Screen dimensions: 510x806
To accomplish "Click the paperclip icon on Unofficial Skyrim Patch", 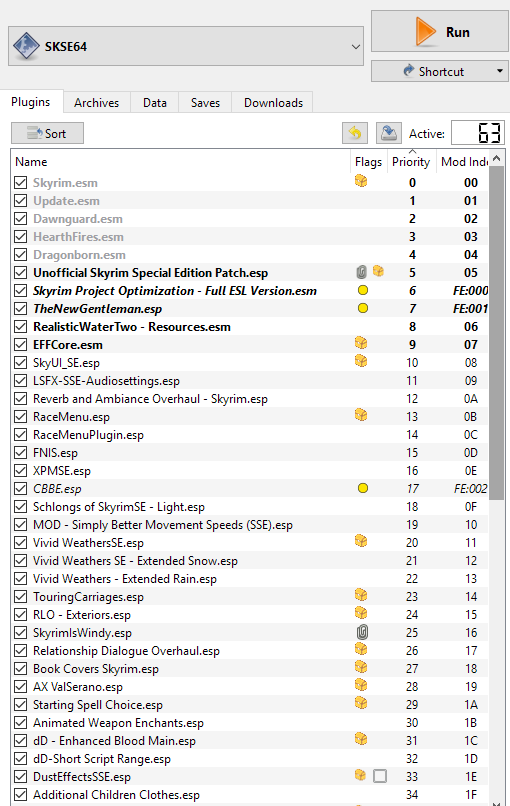I will coord(361,272).
